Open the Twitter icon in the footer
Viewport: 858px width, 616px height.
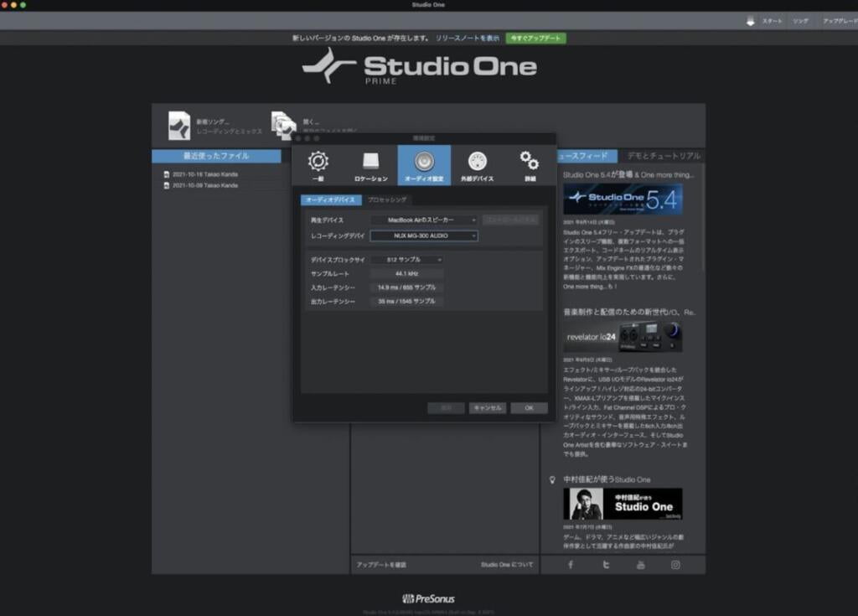click(606, 565)
